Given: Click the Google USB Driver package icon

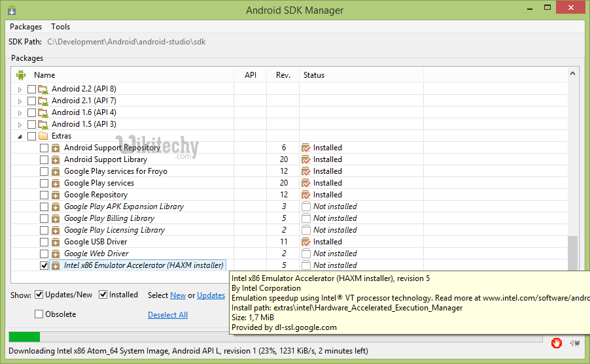Looking at the screenshot, I should (56, 242).
